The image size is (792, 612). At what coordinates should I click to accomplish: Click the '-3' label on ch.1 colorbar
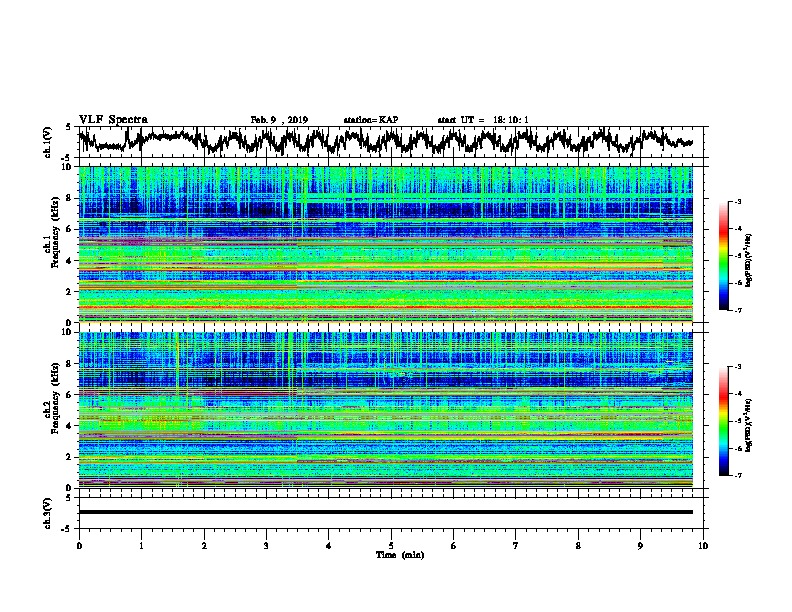pyautogui.click(x=738, y=202)
